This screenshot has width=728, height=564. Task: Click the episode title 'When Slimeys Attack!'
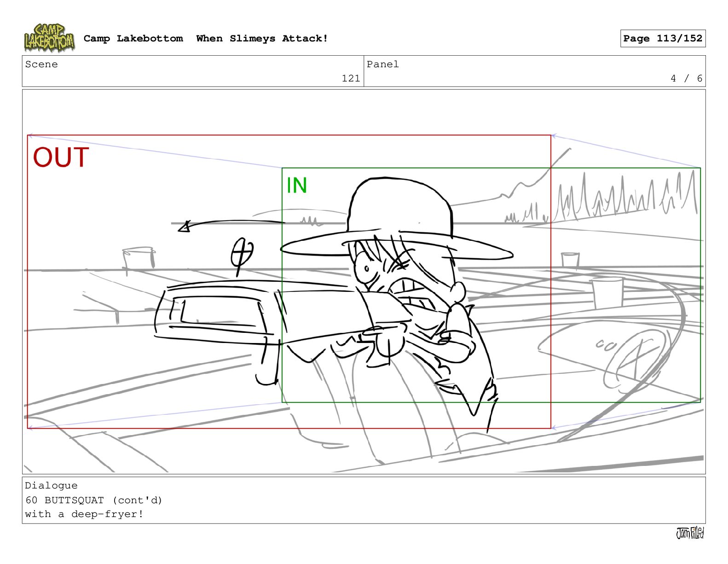click(262, 39)
